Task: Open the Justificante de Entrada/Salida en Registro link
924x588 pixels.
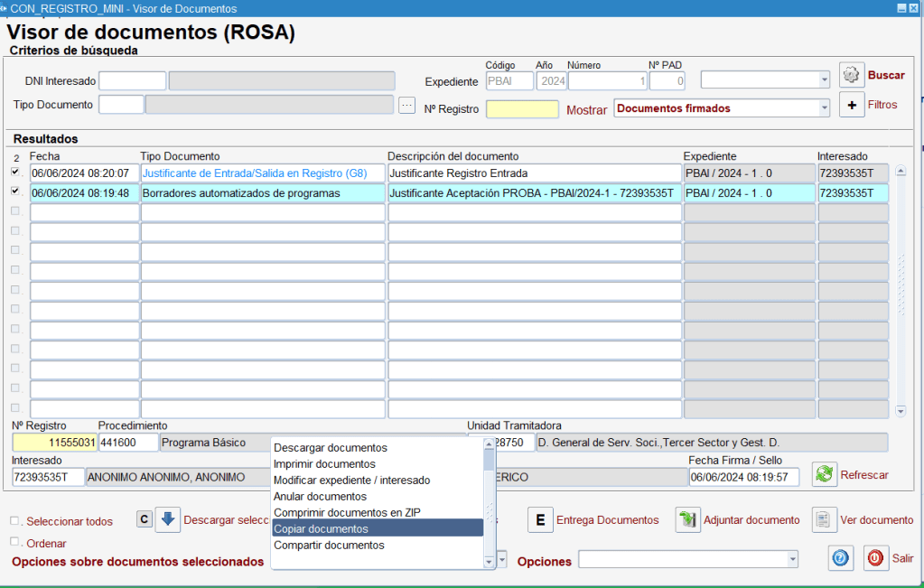Action: click(254, 173)
